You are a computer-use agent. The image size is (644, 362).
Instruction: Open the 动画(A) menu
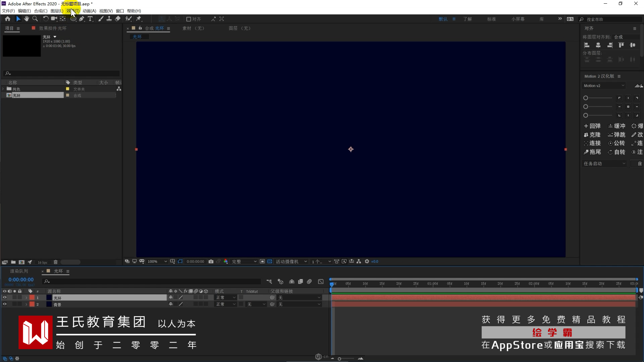click(x=89, y=11)
